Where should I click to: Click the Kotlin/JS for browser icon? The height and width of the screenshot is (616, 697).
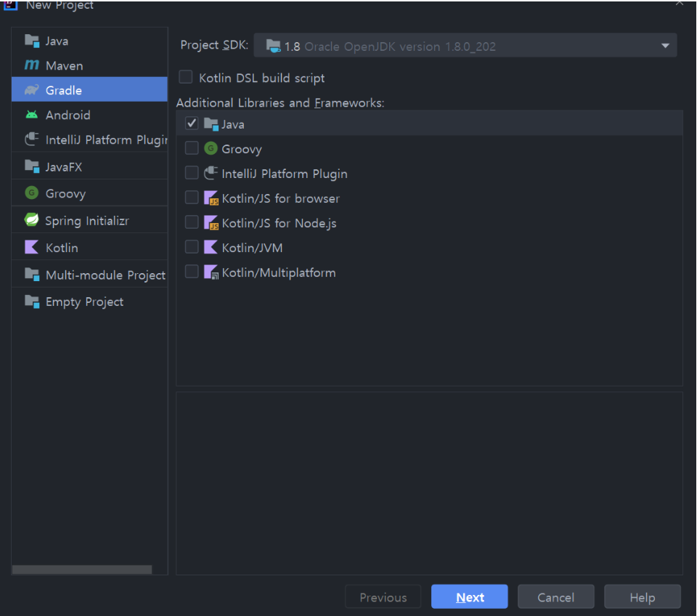(x=211, y=198)
